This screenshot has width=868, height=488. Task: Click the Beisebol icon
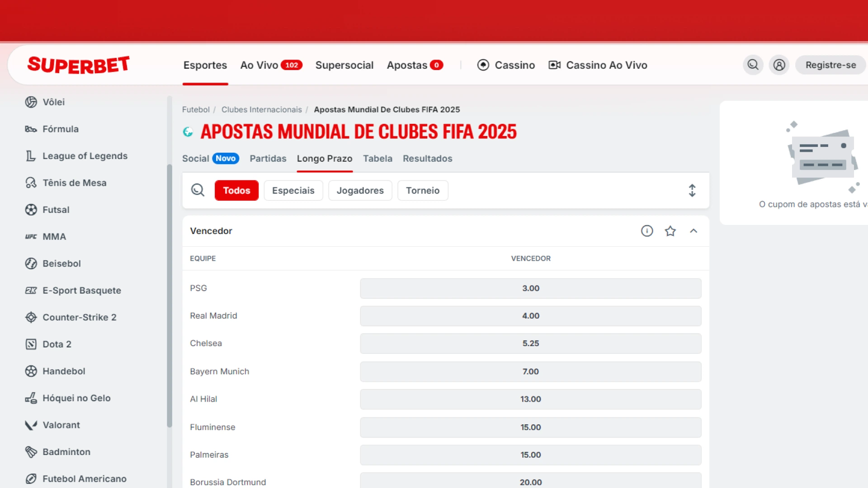click(x=31, y=263)
